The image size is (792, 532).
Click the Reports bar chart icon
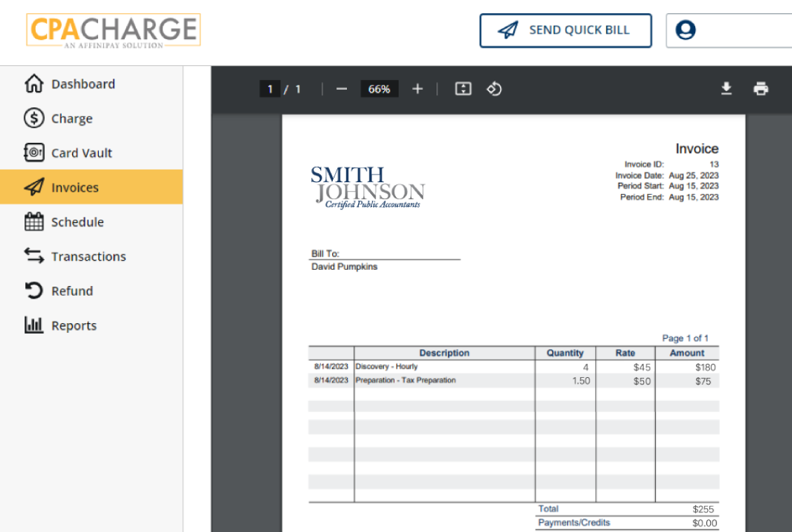(34, 325)
